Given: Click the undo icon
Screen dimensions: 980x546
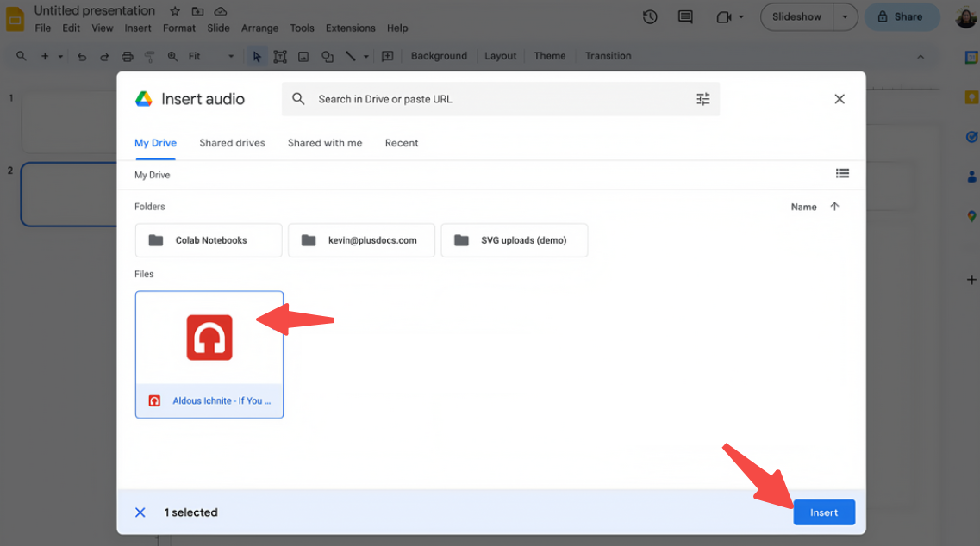Looking at the screenshot, I should 82,55.
